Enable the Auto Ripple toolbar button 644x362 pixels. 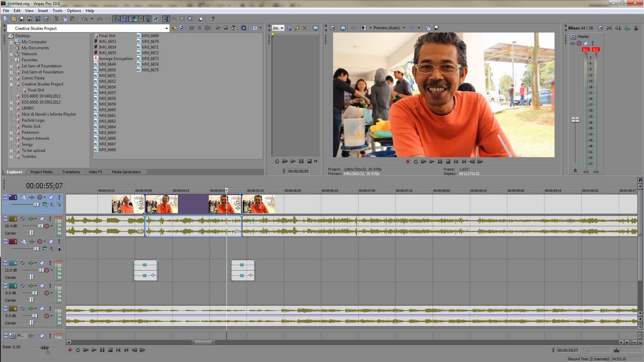pos(134,19)
